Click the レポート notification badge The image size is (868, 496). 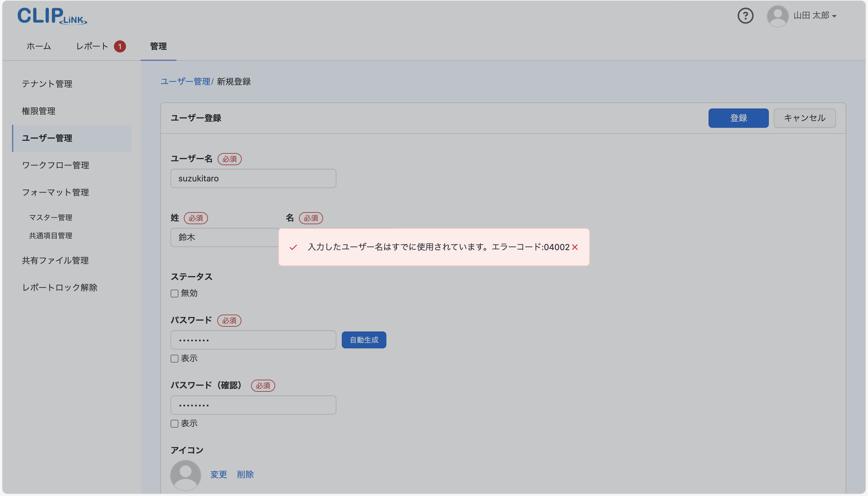tap(120, 46)
